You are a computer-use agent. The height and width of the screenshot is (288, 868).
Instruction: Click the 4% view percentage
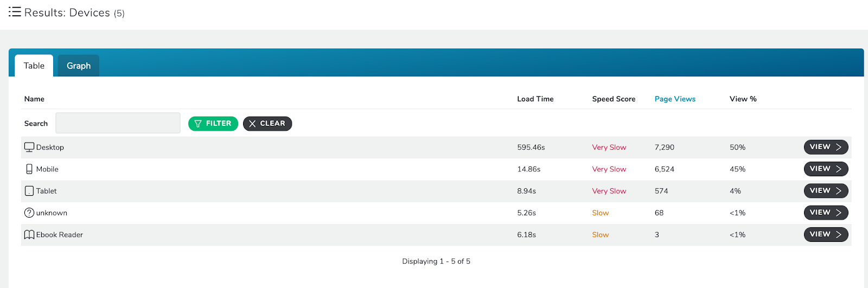(735, 191)
